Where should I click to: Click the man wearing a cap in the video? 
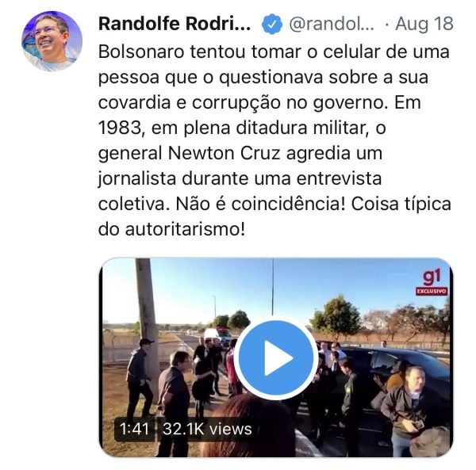point(140,377)
